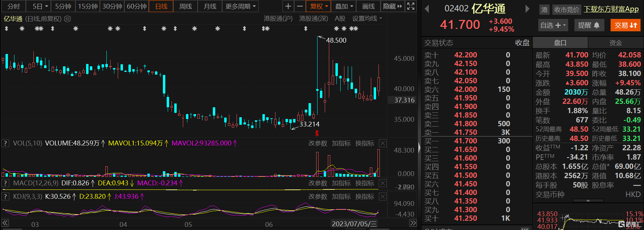Click 换指标 in MACD panel
Screen dimensions: 644x230
[364, 183]
